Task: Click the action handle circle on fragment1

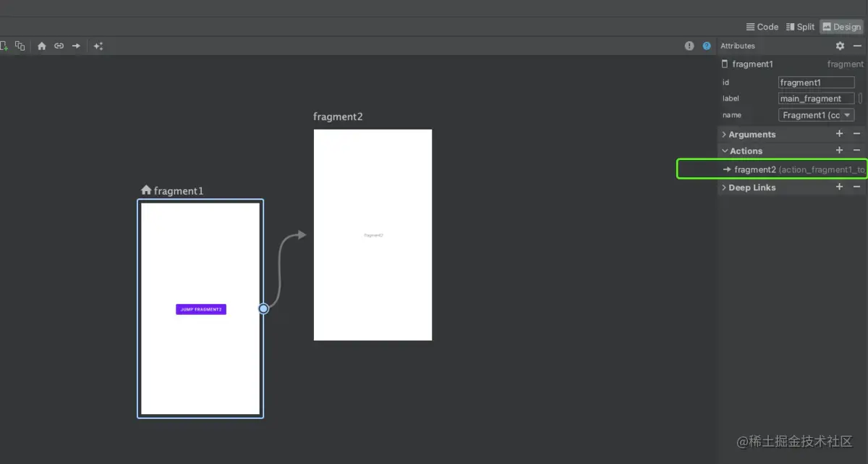Action: pos(264,308)
